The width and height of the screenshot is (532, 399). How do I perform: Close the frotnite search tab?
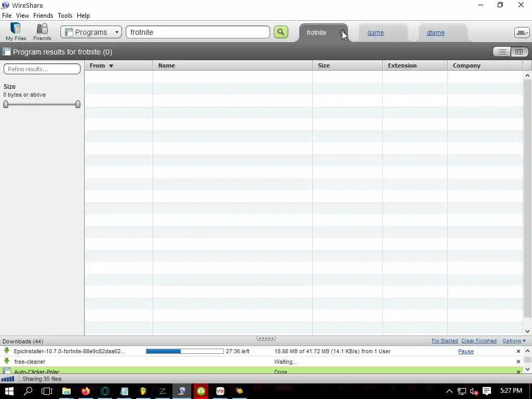(x=343, y=32)
